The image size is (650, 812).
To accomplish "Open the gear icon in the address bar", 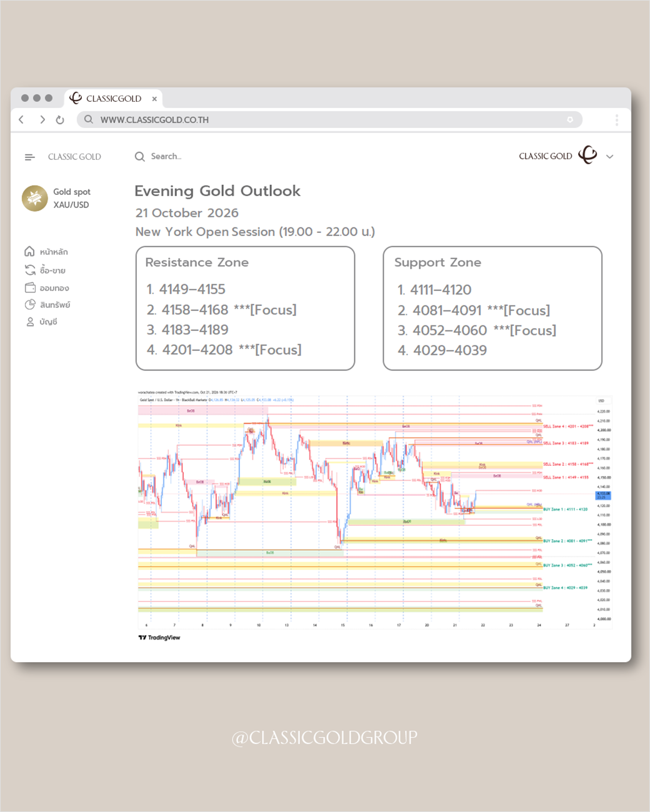I will (570, 119).
